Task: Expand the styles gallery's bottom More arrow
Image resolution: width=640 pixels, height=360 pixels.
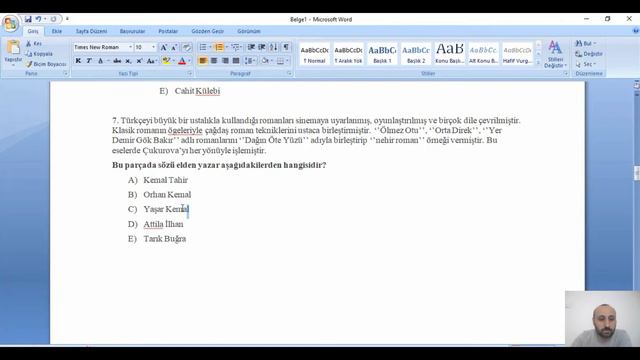Action: tap(538, 62)
